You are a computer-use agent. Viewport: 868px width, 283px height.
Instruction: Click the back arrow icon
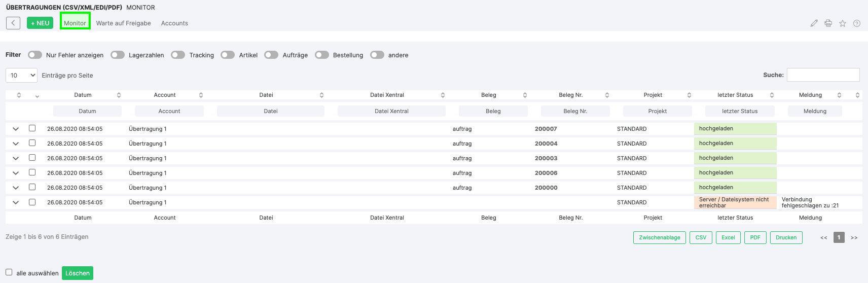click(x=13, y=23)
